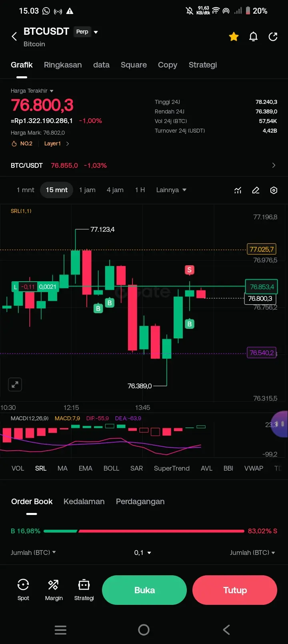Toggle the EMA indicator
288x644 pixels.
pyautogui.click(x=86, y=468)
